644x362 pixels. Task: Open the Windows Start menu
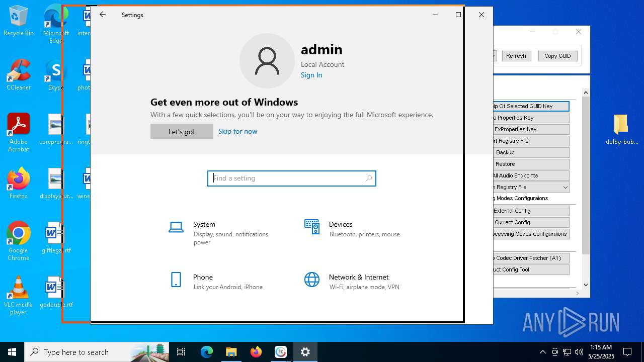pyautogui.click(x=12, y=352)
